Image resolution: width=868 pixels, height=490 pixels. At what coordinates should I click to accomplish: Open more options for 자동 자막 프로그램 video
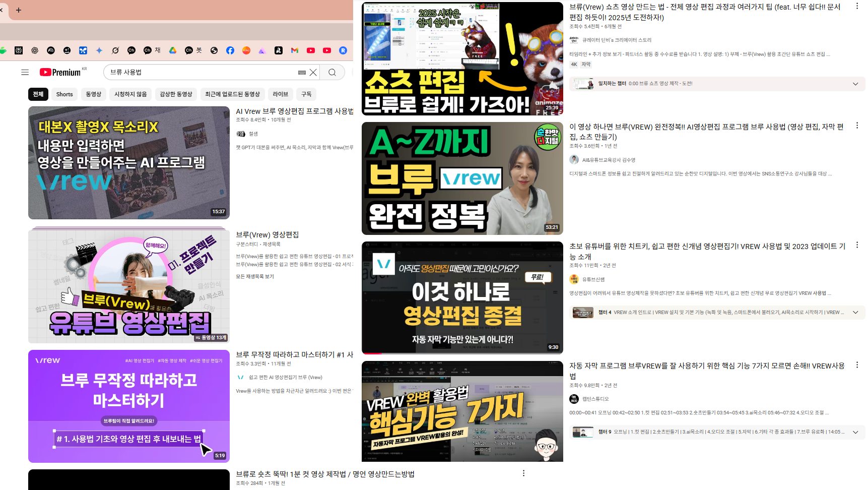pyautogui.click(x=857, y=364)
